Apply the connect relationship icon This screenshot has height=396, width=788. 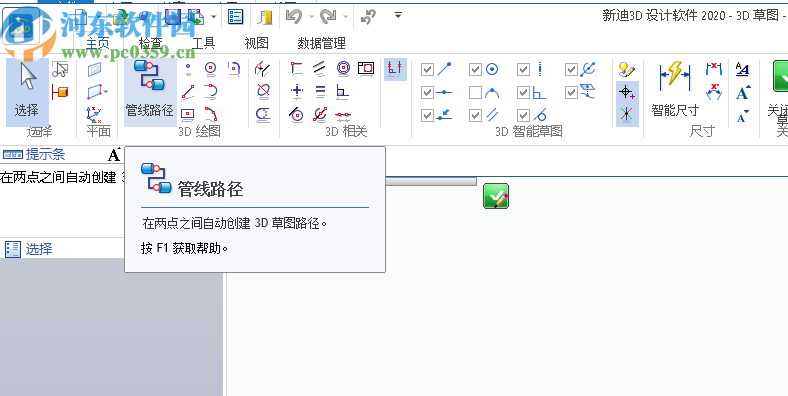click(297, 68)
